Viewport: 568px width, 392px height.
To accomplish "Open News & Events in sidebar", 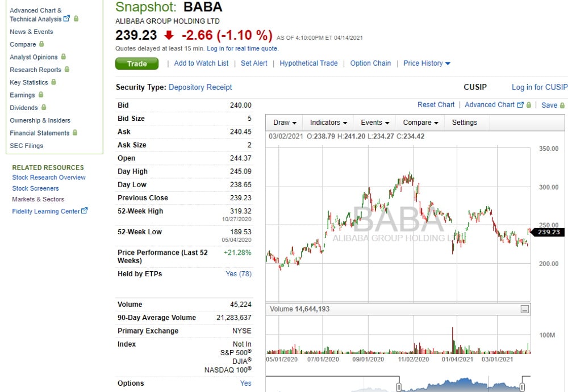I will click(x=31, y=32).
